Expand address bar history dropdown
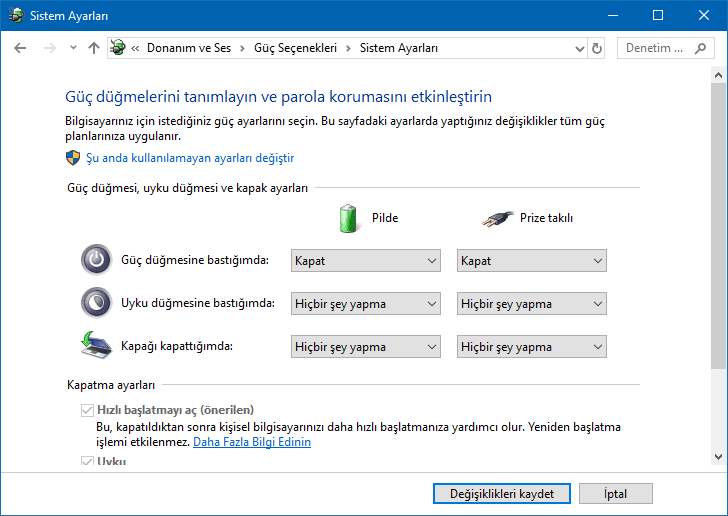The image size is (728, 516). tap(579, 48)
